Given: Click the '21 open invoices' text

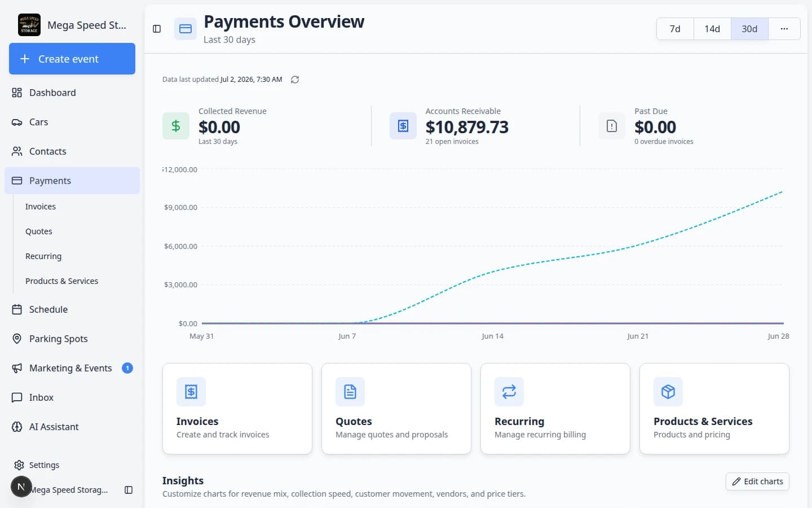Looking at the screenshot, I should pos(452,142).
